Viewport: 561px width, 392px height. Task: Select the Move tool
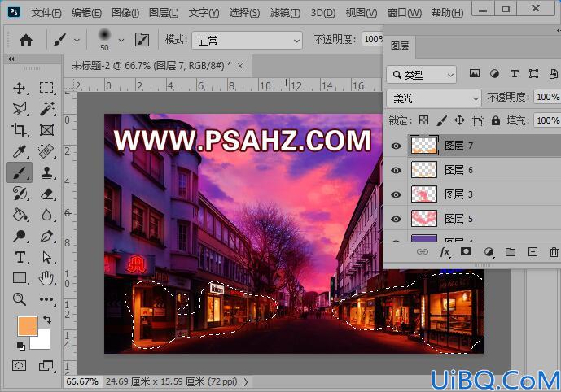pyautogui.click(x=19, y=88)
